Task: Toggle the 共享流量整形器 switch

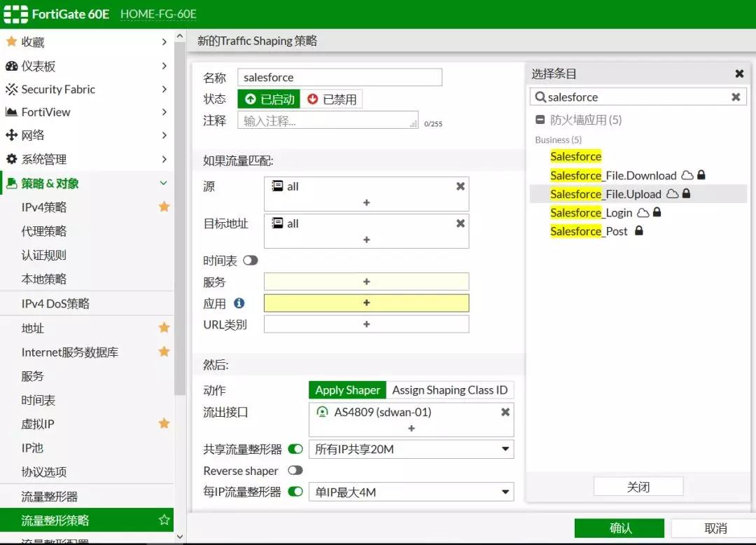Action: pos(295,449)
